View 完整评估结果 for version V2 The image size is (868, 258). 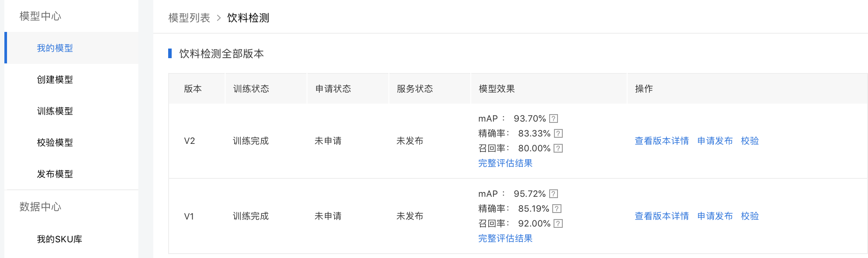click(x=505, y=163)
